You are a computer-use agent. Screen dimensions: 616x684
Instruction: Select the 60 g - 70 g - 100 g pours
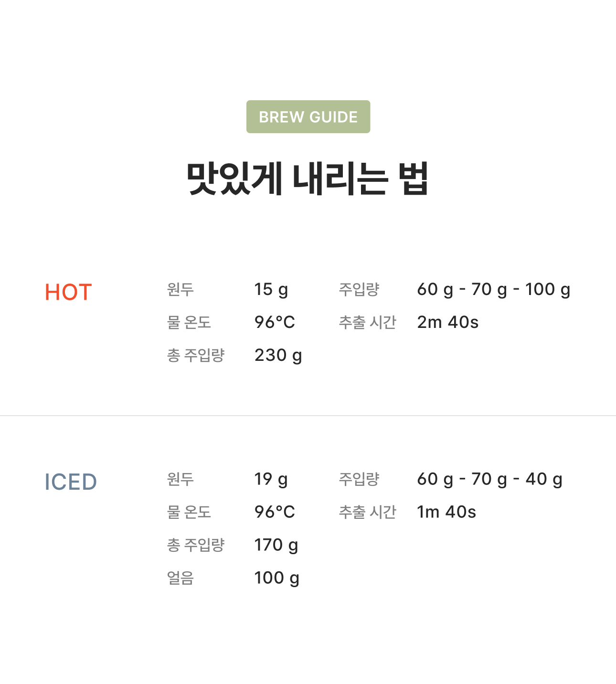pos(493,289)
